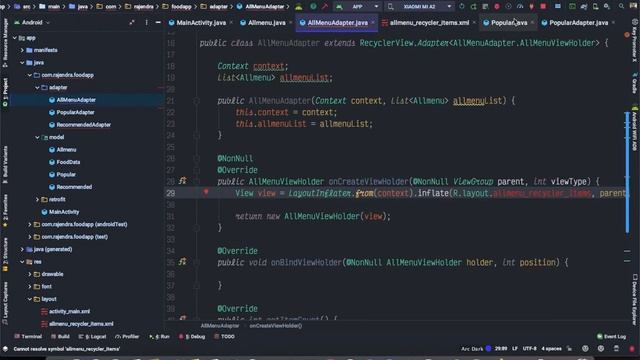The width and height of the screenshot is (640, 360).
Task: Expand the drawable folder
Action: [30, 274]
